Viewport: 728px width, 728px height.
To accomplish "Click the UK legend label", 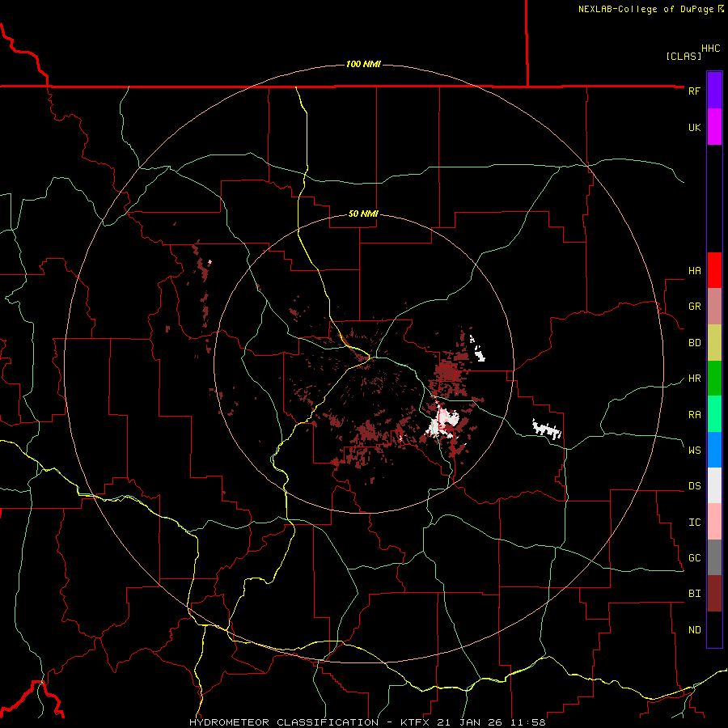I will 694,128.
